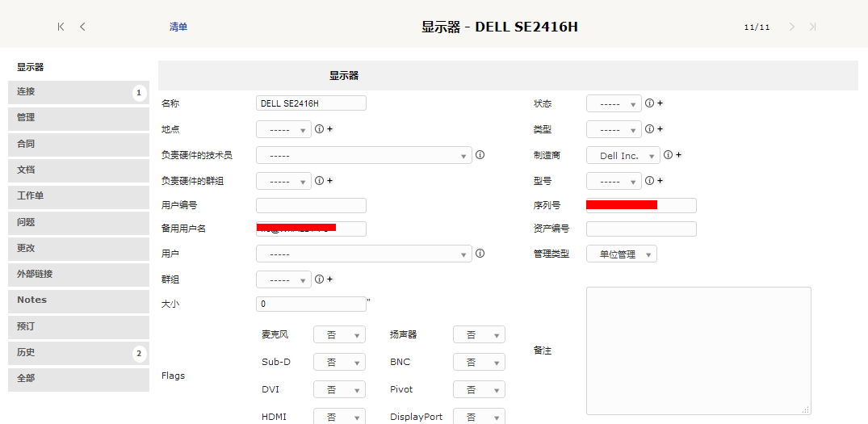Open the 用户 dropdown list
The width and height of the screenshot is (868, 424).
(x=363, y=254)
